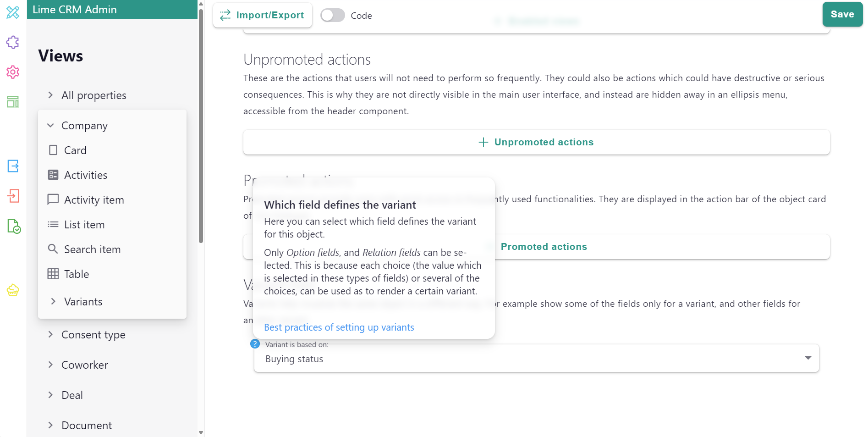Open the pink gear settings icon
This screenshot has height=437, width=868.
tap(13, 72)
